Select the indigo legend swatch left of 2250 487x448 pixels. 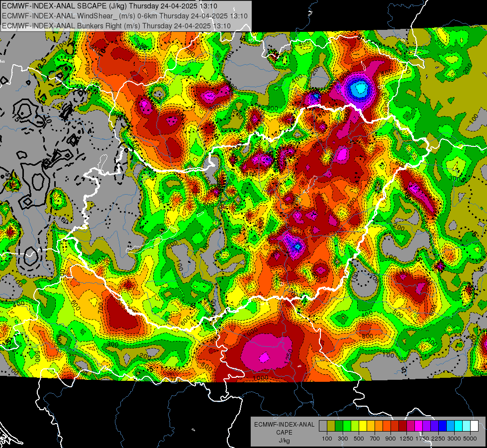(434, 426)
